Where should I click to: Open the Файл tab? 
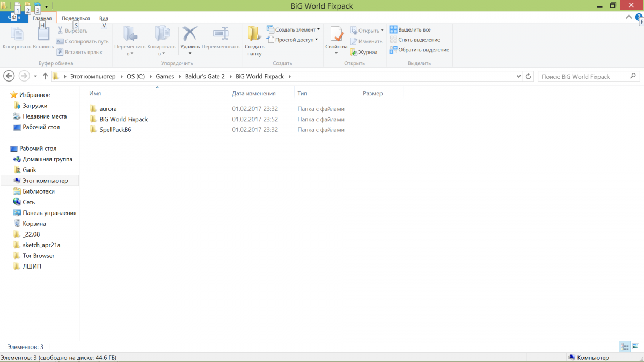coord(14,18)
